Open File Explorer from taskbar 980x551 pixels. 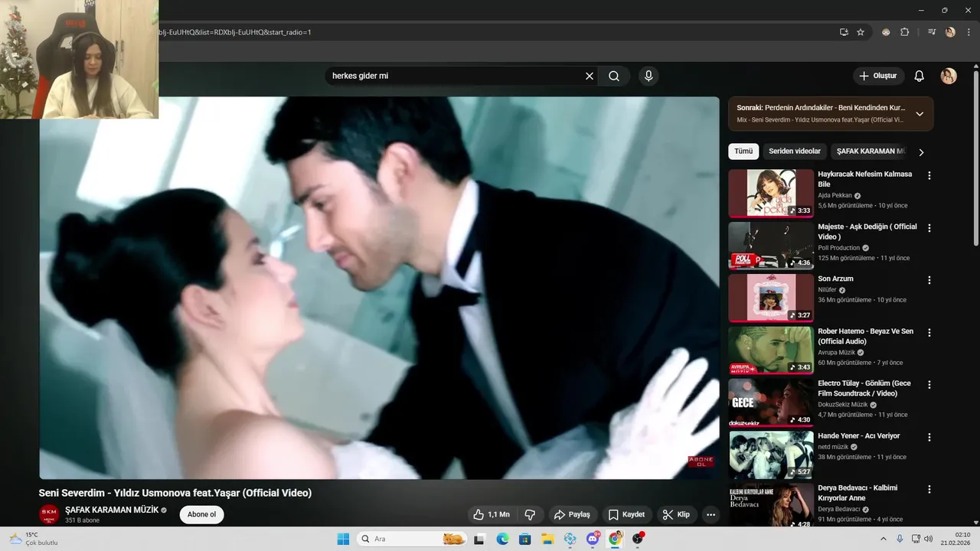[x=547, y=539]
